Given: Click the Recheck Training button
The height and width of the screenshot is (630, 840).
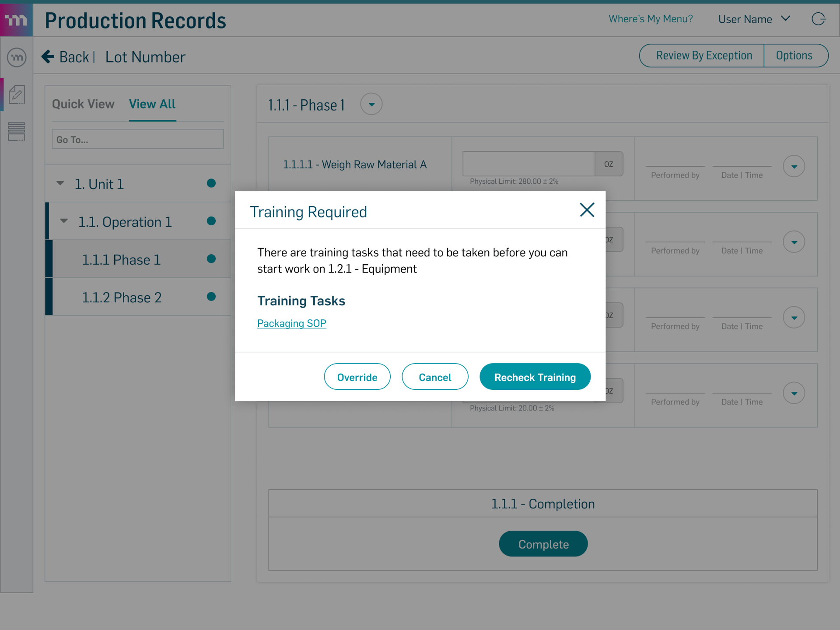Looking at the screenshot, I should pos(535,377).
